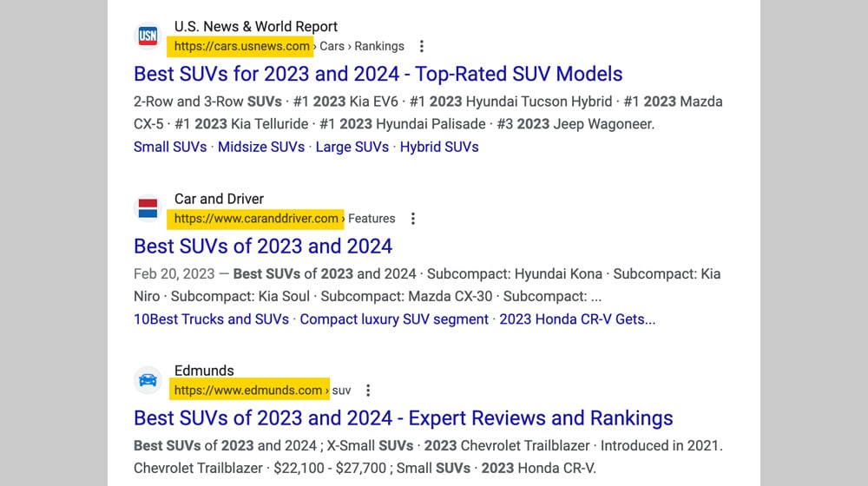Open the three-dot menu beside the caranddriver.com result

pos(413,219)
